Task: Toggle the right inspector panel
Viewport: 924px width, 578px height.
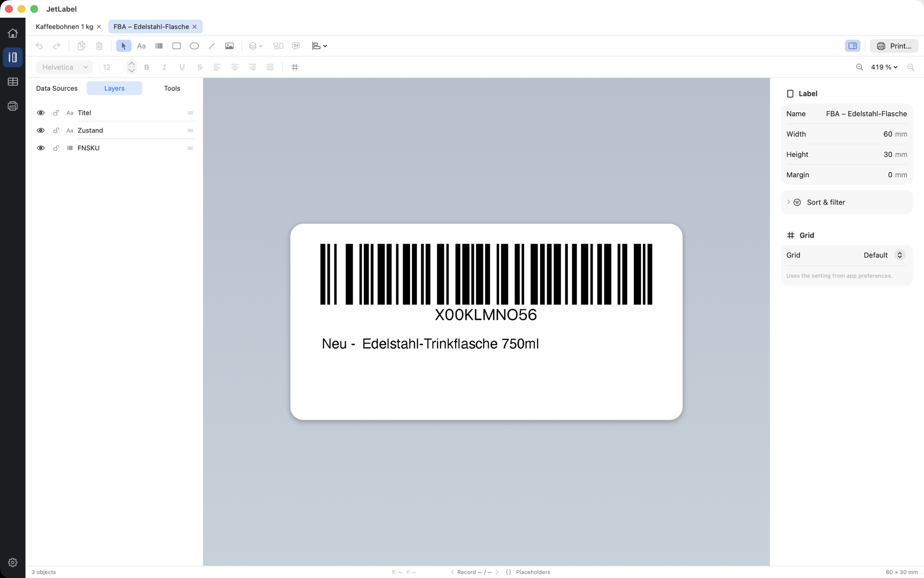Action: tap(853, 46)
